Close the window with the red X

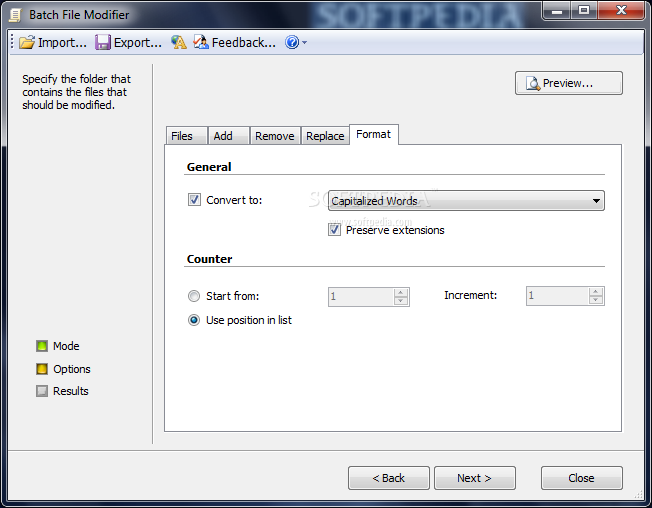pos(621,10)
